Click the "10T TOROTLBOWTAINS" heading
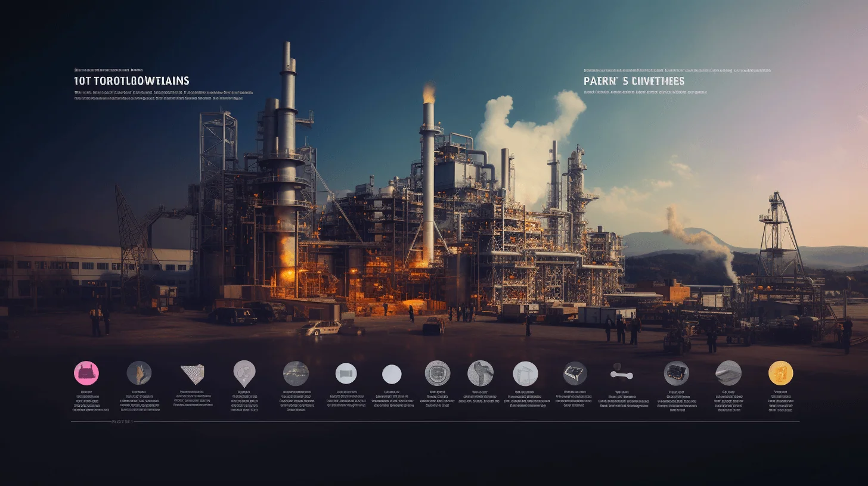Image resolution: width=868 pixels, height=486 pixels. pyautogui.click(x=132, y=81)
